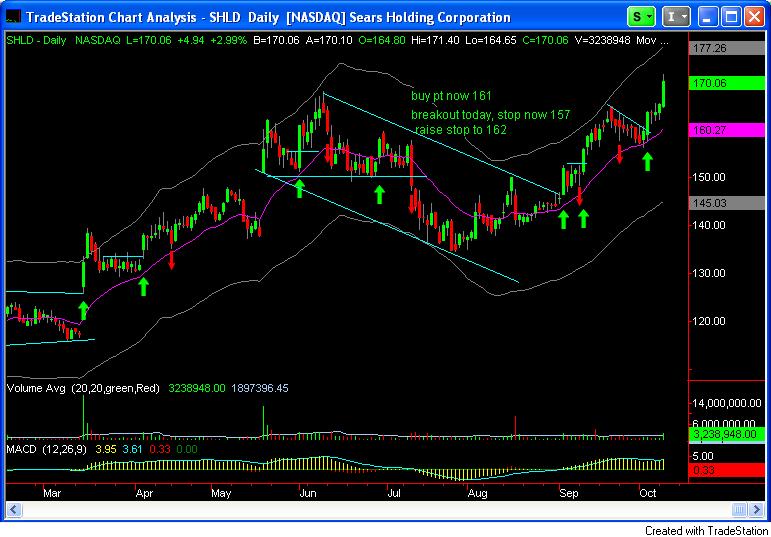This screenshot has height=537, width=771.
Task: Click the Apr label on time axis
Action: coord(144,493)
